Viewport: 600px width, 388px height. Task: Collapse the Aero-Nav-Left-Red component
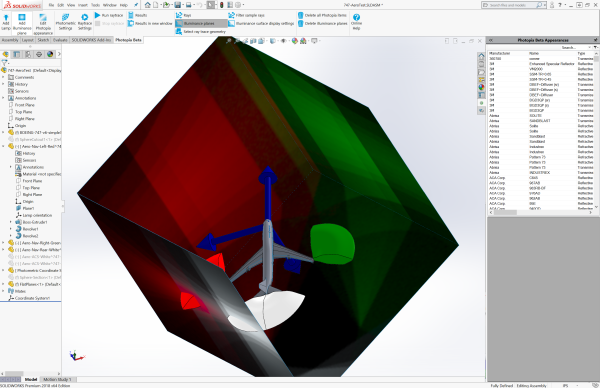click(3, 146)
